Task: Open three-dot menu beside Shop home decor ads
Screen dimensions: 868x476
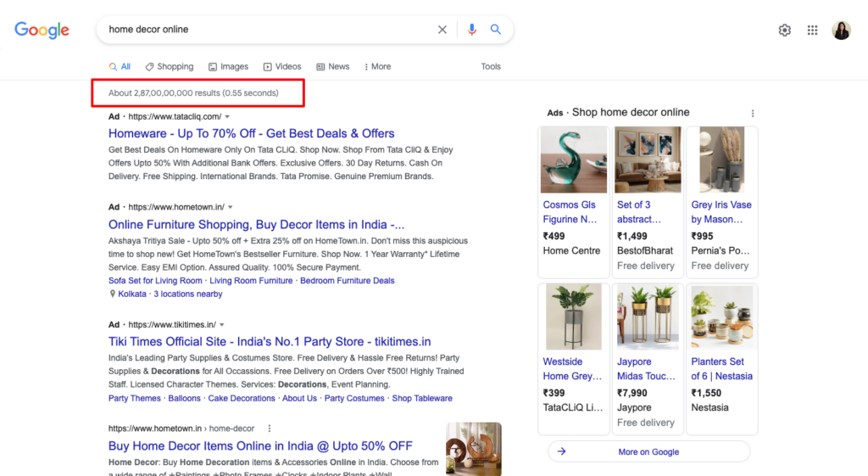Action: (752, 114)
